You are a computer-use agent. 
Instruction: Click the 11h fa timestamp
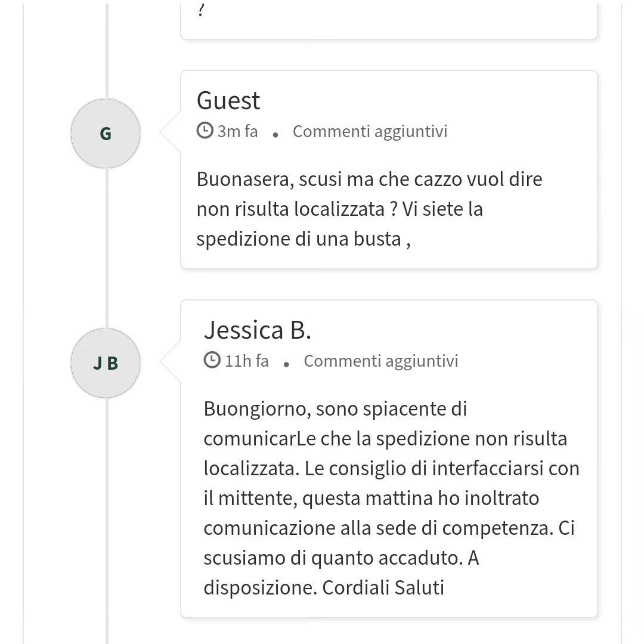pyautogui.click(x=247, y=361)
